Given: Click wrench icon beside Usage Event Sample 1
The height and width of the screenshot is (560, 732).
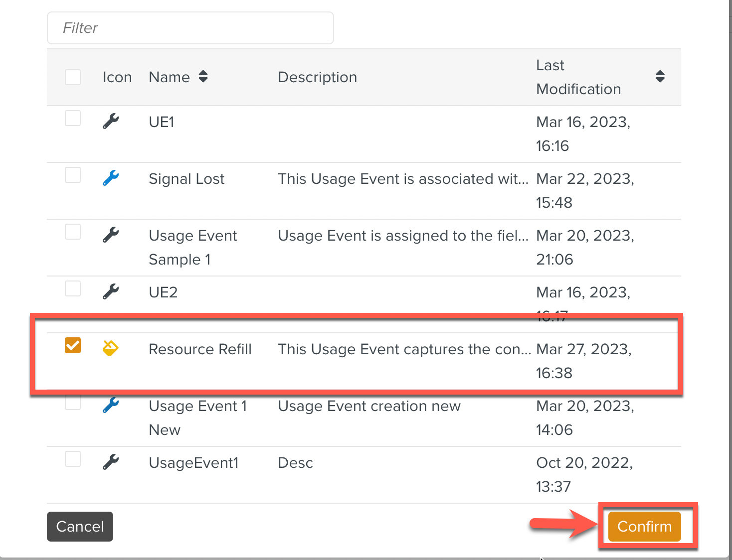Looking at the screenshot, I should pos(110,235).
